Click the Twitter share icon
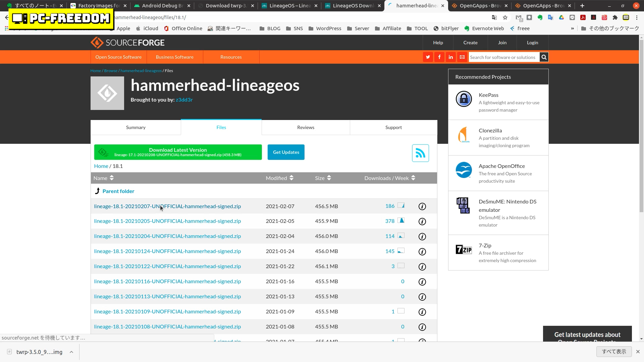The width and height of the screenshot is (644, 362). [x=428, y=57]
